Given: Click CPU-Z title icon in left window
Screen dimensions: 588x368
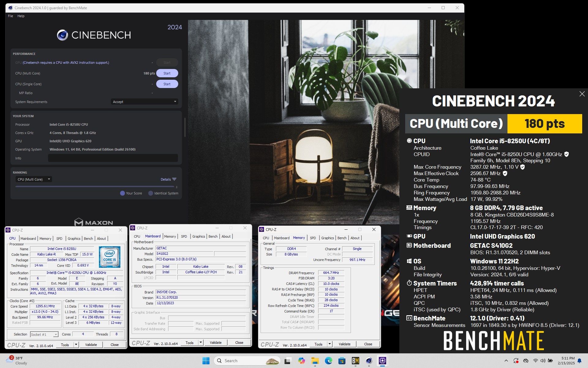Looking at the screenshot, I should click(x=8, y=230).
